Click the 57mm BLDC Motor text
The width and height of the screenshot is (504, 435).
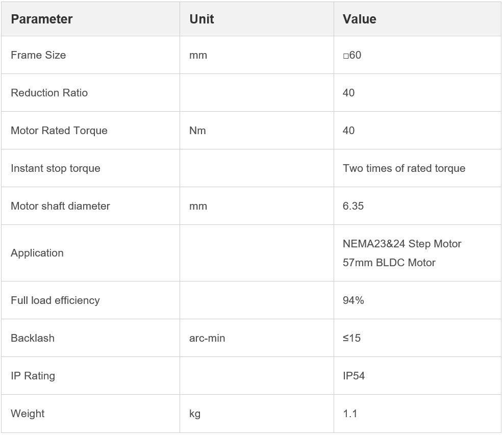coord(389,263)
